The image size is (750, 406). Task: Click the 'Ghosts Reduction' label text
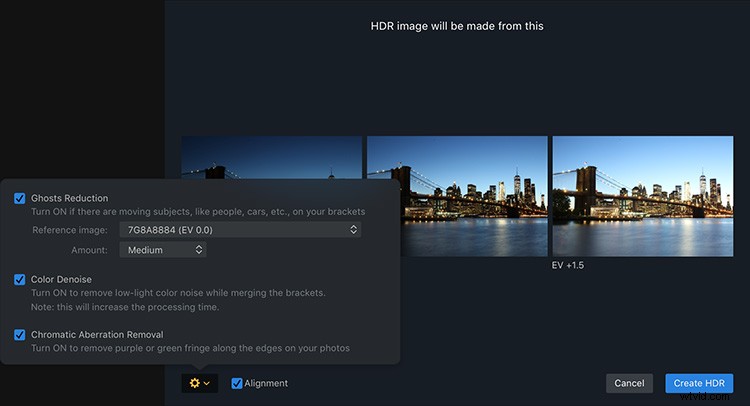69,198
